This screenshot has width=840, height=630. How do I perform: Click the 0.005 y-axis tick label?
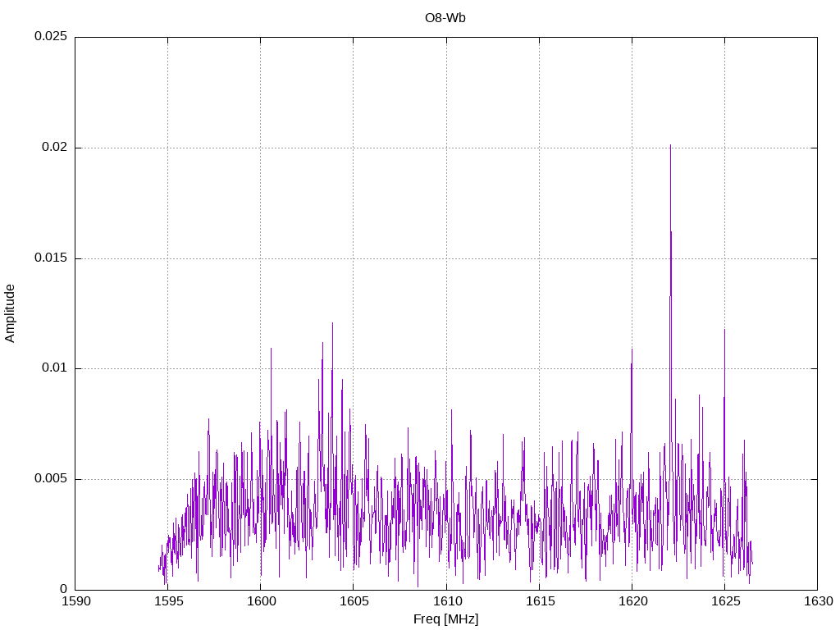(x=51, y=478)
